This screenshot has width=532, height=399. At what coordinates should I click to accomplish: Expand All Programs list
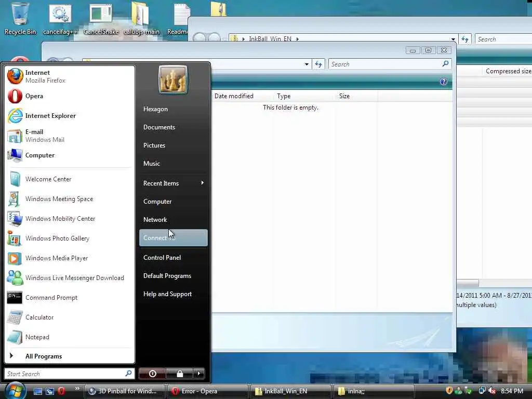[70, 356]
